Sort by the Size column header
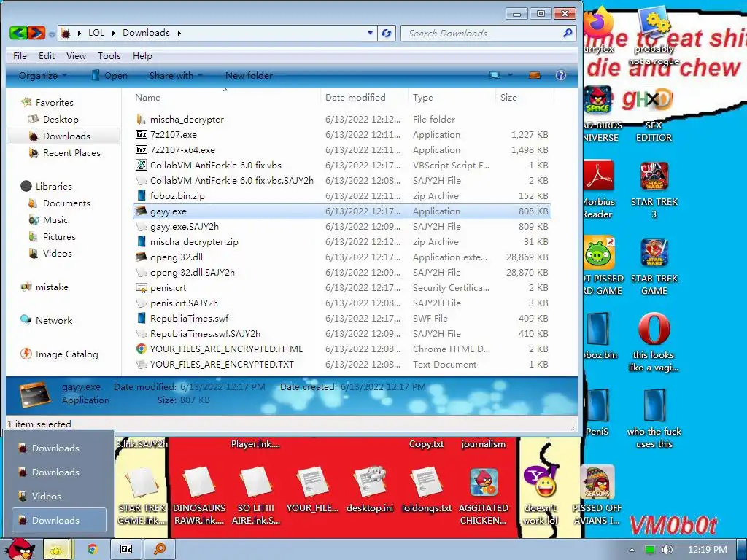747x560 pixels. [x=525, y=97]
